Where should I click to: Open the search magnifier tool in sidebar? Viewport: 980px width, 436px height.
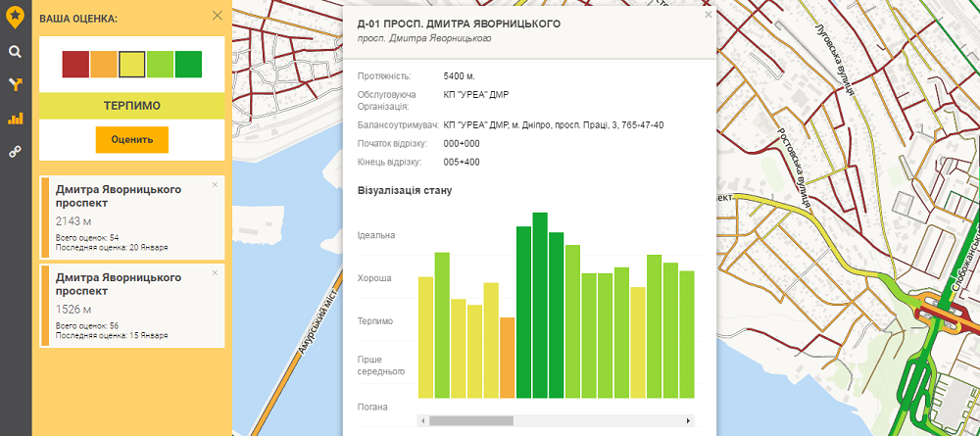(x=15, y=52)
